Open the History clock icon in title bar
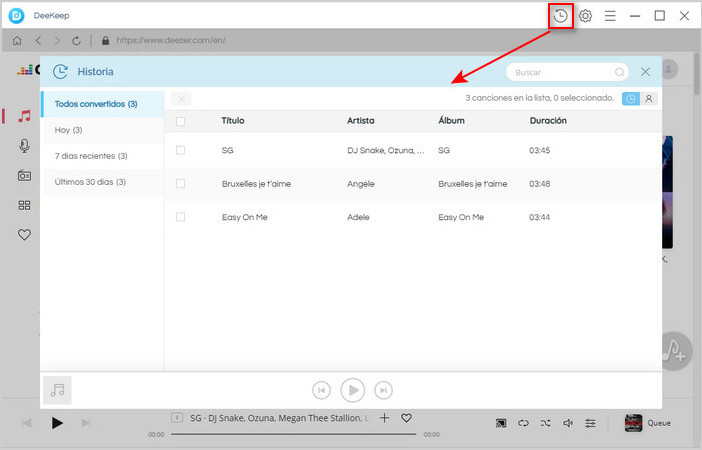The width and height of the screenshot is (702, 450). click(561, 16)
